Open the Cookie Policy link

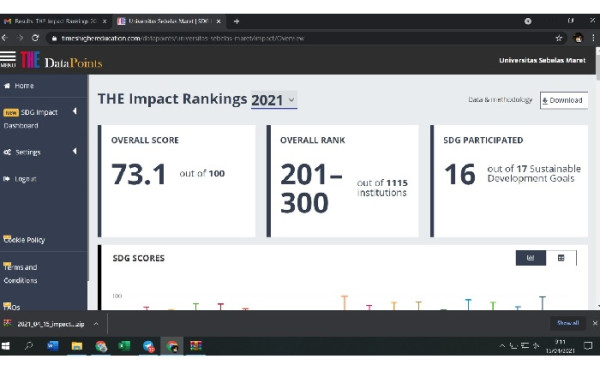(24, 240)
